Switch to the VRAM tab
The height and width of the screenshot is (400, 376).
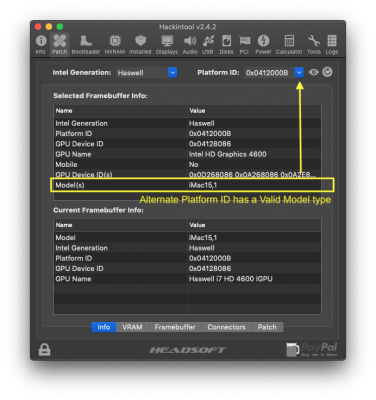click(x=132, y=327)
